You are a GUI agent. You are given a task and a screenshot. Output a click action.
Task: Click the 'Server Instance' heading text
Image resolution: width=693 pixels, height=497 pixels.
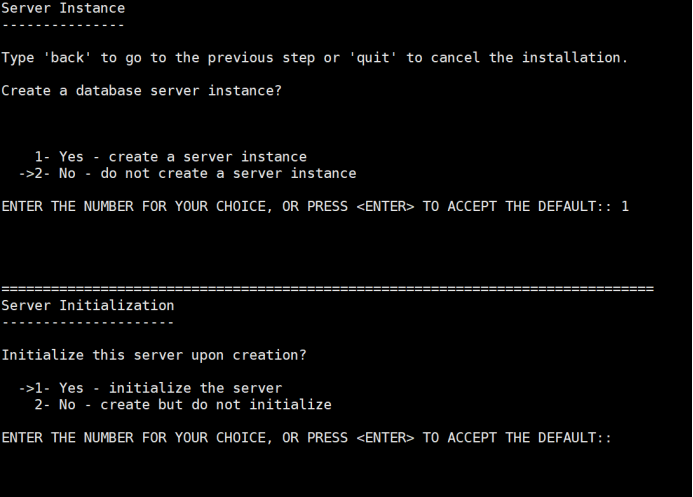click(x=63, y=8)
